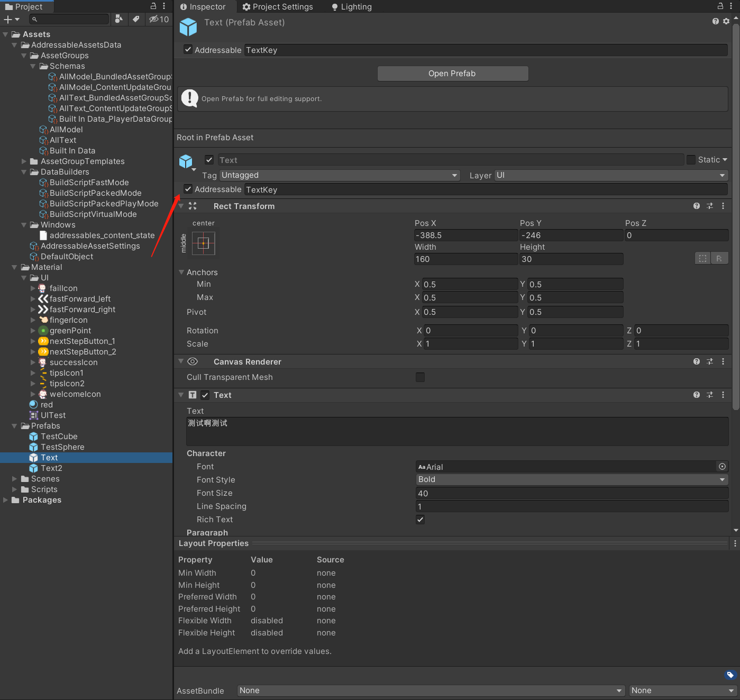Open Text component presets icon

710,395
